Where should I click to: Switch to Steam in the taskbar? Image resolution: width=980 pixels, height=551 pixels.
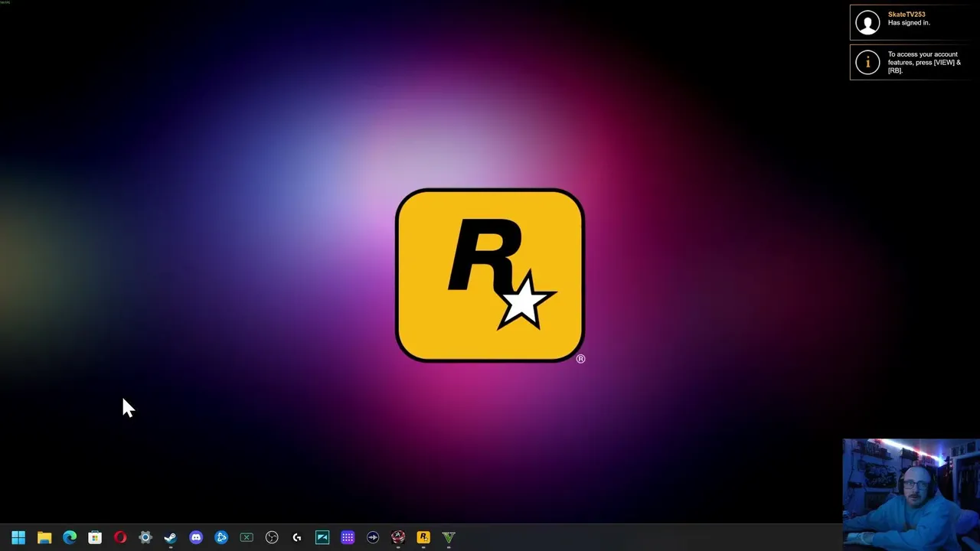point(170,537)
